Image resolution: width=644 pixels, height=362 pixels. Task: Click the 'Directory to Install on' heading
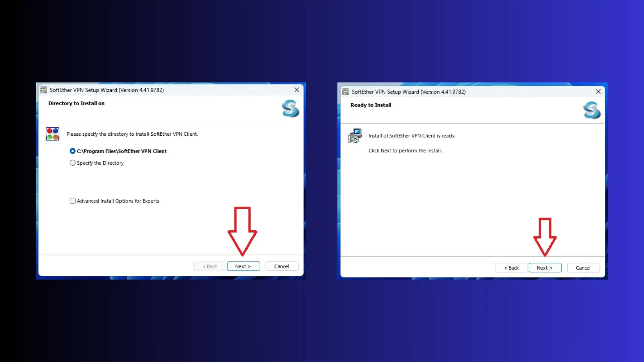click(x=76, y=103)
